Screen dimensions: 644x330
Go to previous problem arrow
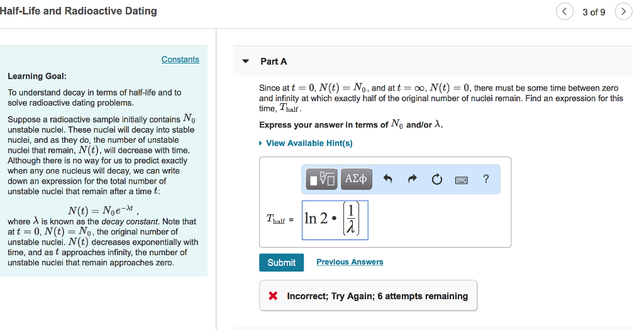click(x=565, y=11)
